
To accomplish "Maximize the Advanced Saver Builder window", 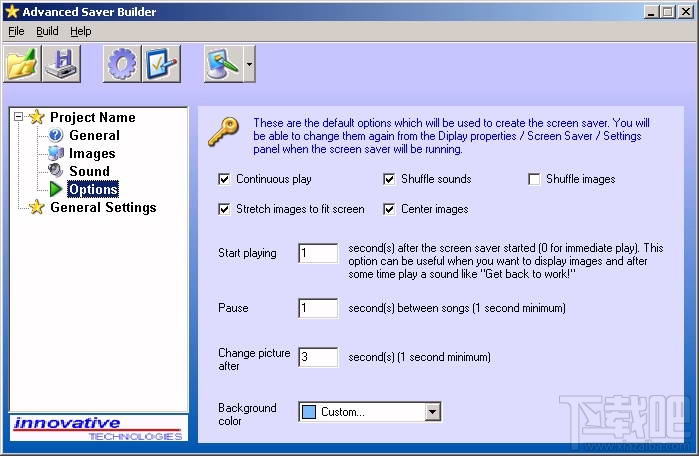I will coord(667,12).
